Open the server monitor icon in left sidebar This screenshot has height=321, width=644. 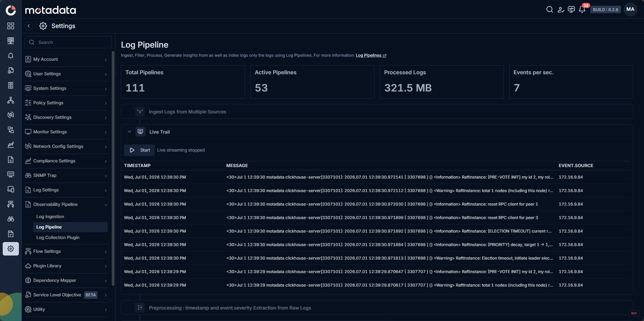(x=11, y=41)
